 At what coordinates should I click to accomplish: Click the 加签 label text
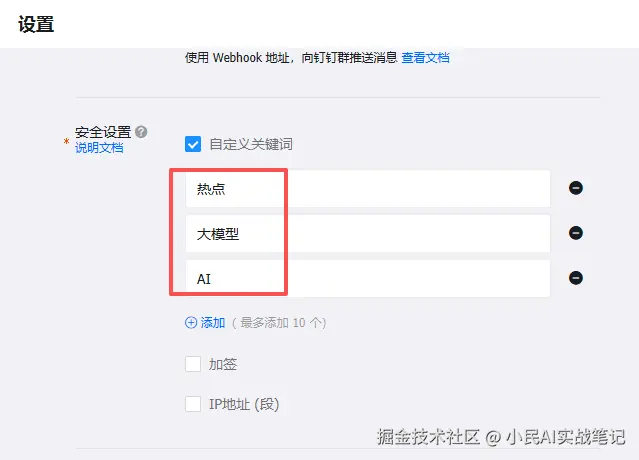point(223,364)
